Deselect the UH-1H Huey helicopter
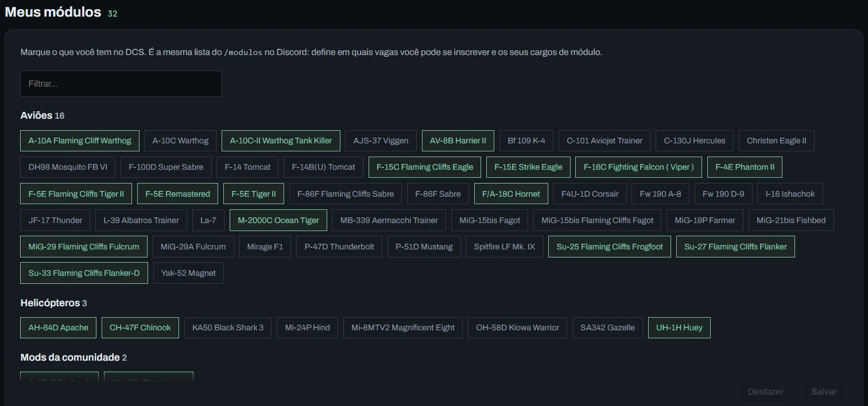The height and width of the screenshot is (406, 868). point(679,327)
